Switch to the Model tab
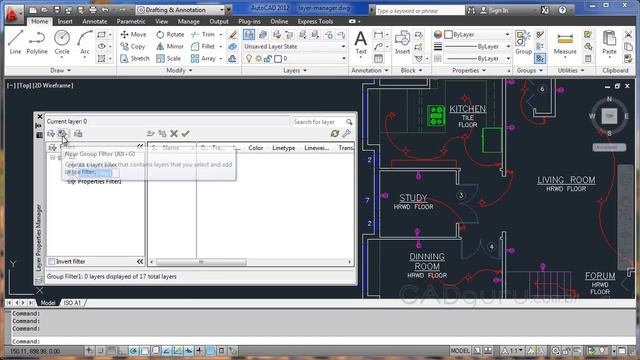The width and height of the screenshot is (640, 360). click(48, 302)
